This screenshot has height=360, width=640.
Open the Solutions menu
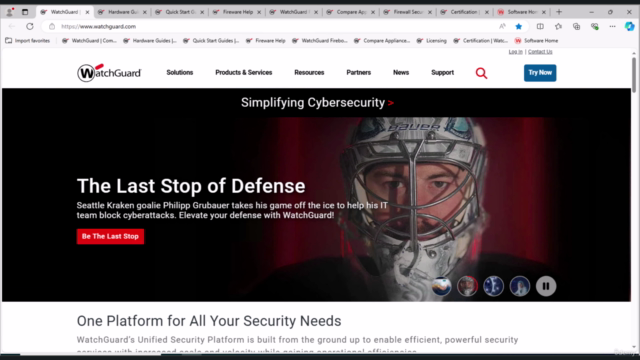coord(180,73)
